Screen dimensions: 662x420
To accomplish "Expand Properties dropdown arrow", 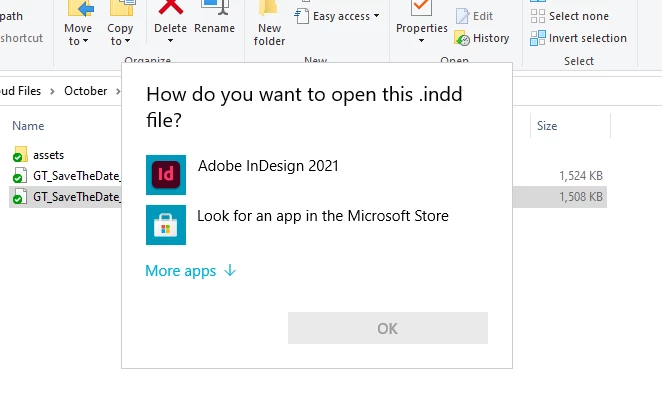I will tap(421, 41).
